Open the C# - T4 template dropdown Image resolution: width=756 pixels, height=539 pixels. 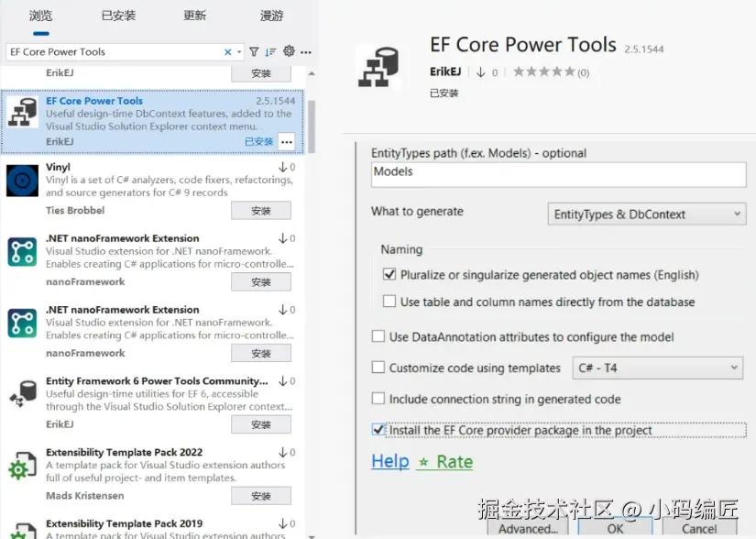click(658, 368)
